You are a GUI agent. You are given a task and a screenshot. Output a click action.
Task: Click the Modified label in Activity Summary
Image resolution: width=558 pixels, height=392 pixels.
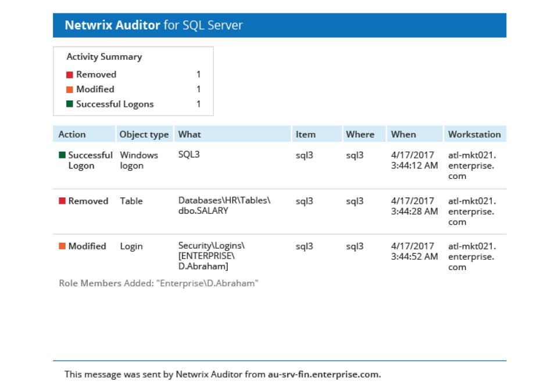pos(95,89)
